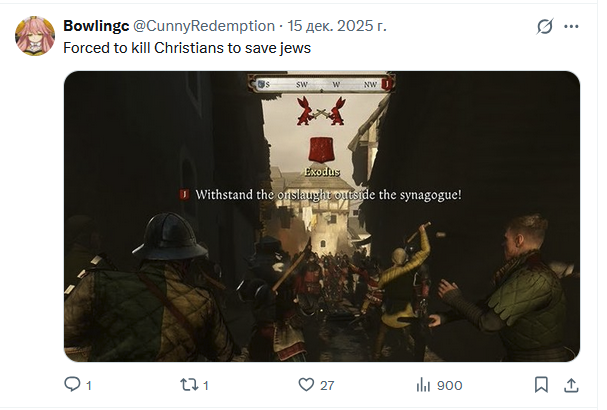Open the three-dot more options menu

(571, 26)
